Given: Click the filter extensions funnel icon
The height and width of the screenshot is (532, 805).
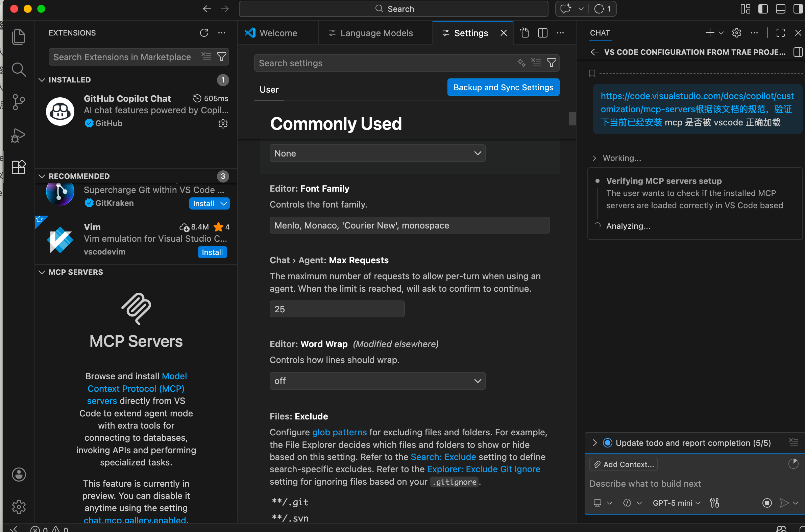Looking at the screenshot, I should coord(221,57).
